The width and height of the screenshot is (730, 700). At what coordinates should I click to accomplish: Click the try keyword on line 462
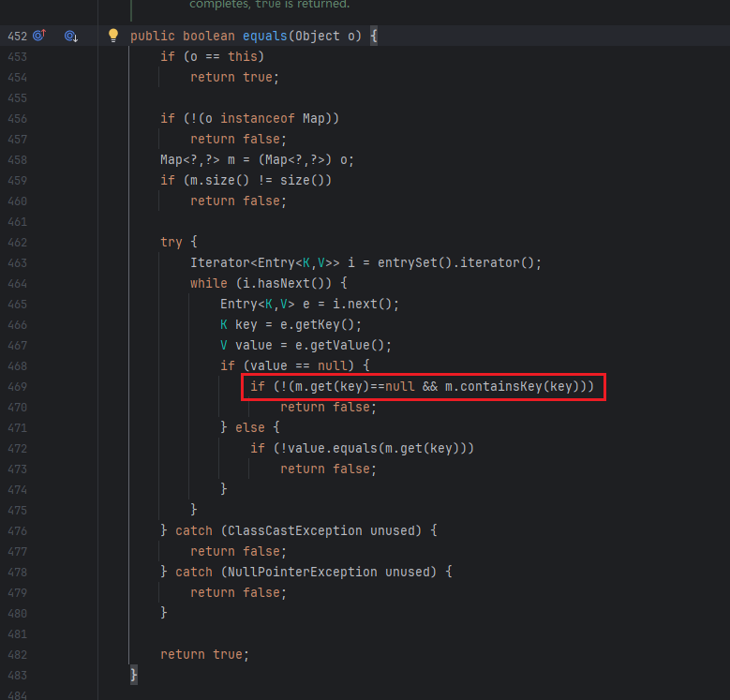click(x=171, y=242)
